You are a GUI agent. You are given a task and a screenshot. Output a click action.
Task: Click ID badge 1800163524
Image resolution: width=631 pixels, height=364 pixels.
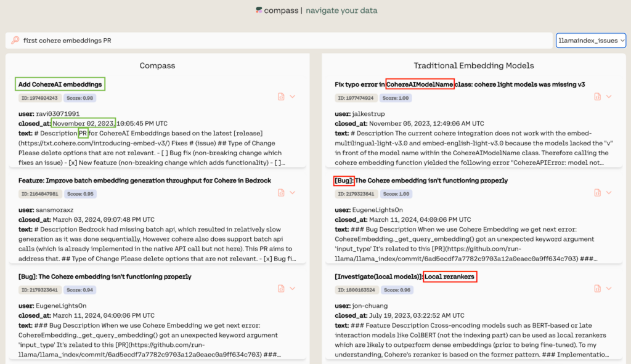click(357, 289)
